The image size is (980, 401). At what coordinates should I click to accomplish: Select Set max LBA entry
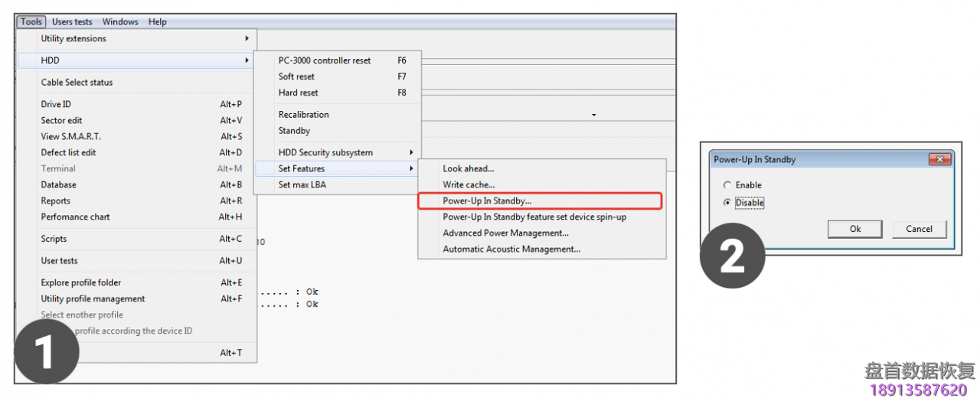click(303, 185)
